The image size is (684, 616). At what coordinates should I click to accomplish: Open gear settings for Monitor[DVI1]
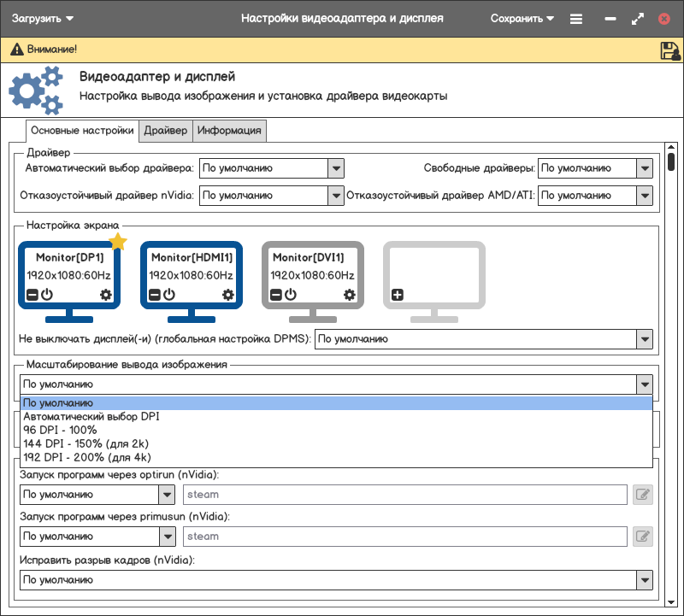point(350,295)
